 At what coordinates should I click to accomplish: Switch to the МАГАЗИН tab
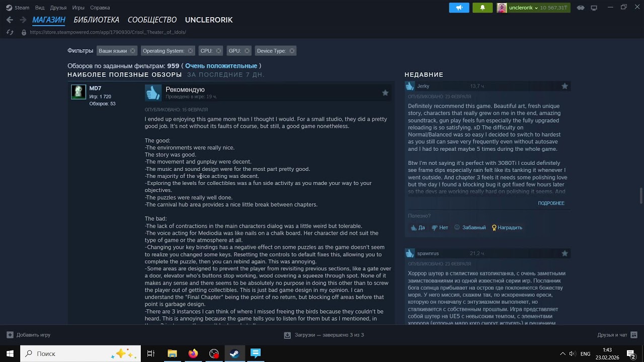point(49,20)
